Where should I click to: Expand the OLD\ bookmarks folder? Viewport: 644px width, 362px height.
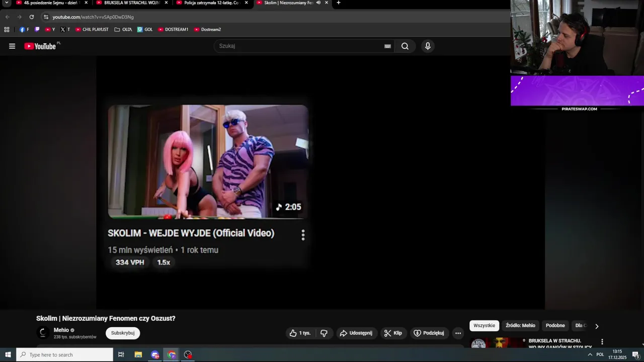(x=123, y=30)
